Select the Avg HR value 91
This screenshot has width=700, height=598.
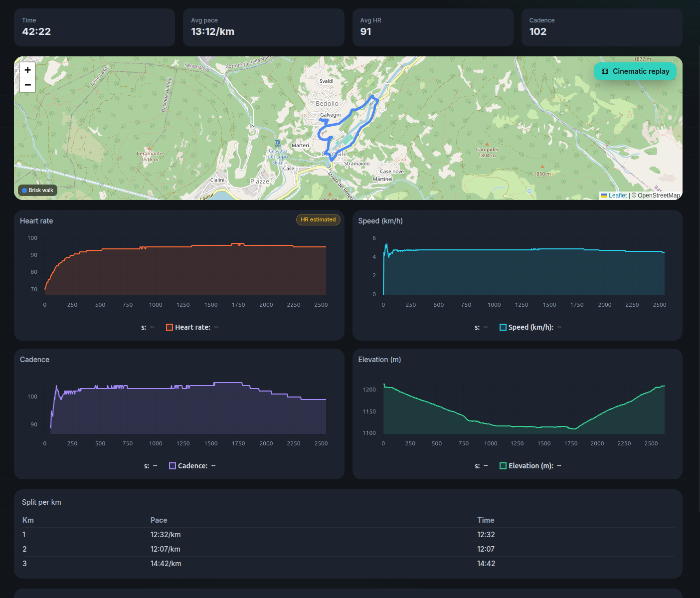click(365, 31)
